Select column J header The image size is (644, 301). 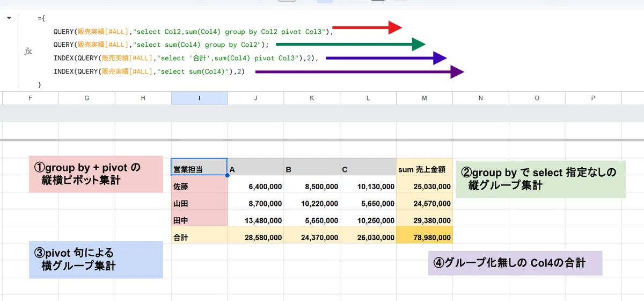pos(255,98)
